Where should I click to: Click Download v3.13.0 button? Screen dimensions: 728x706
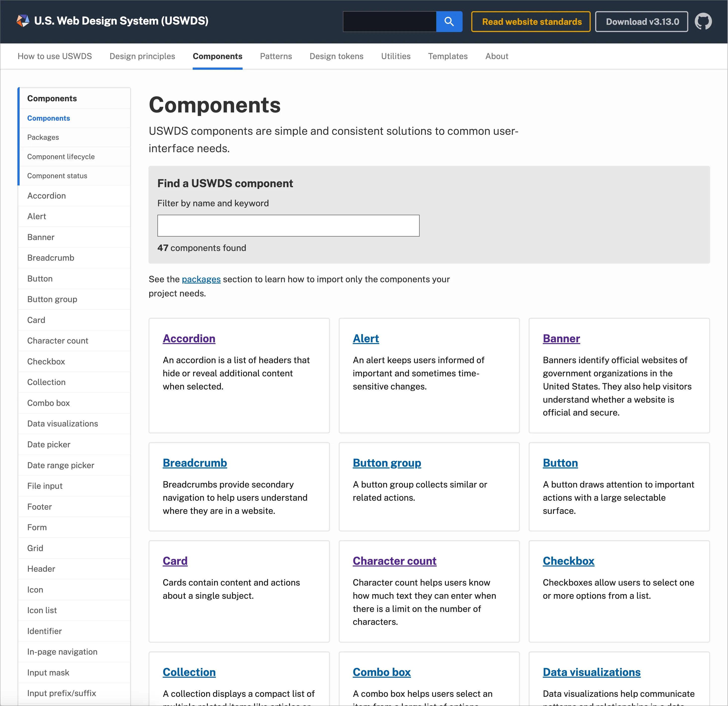click(x=641, y=22)
